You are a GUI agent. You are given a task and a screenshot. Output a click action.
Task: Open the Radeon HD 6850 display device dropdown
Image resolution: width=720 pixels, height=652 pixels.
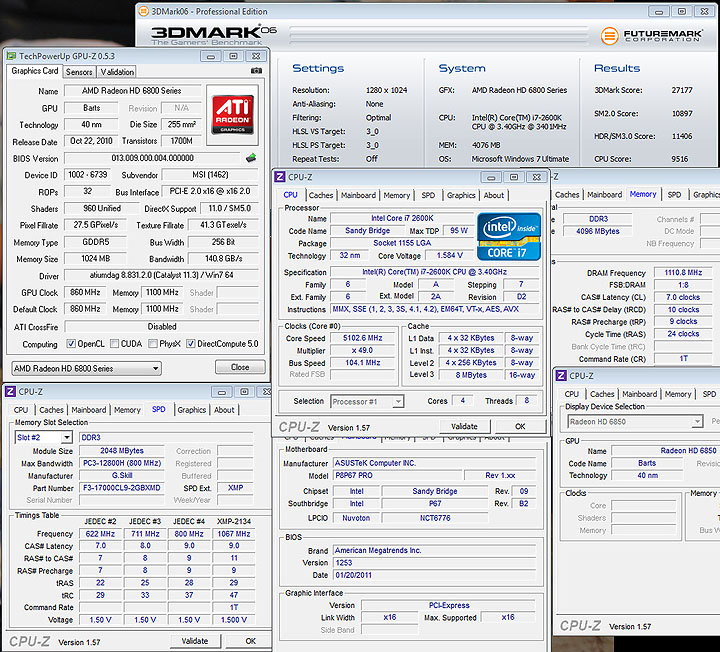tap(635, 422)
